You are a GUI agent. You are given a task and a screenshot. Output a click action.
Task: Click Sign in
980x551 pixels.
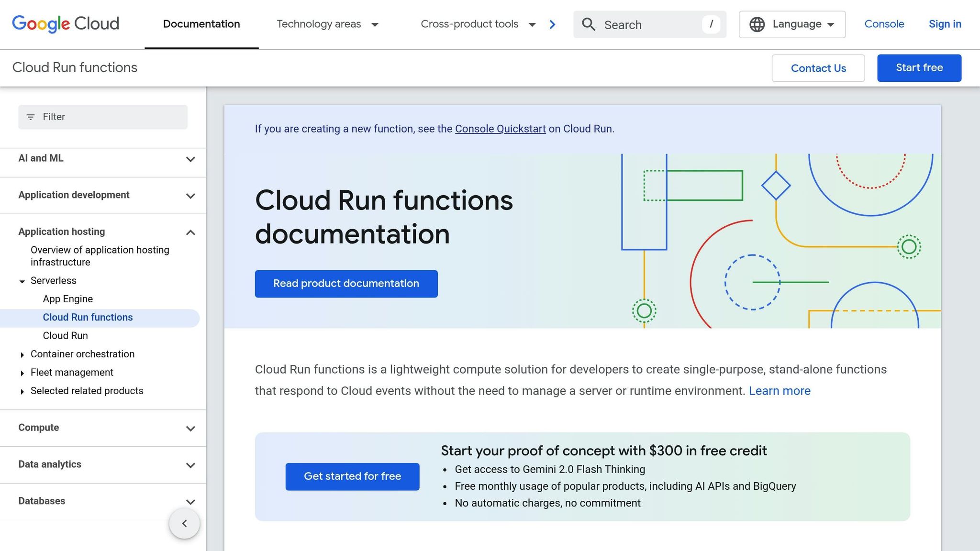(945, 24)
